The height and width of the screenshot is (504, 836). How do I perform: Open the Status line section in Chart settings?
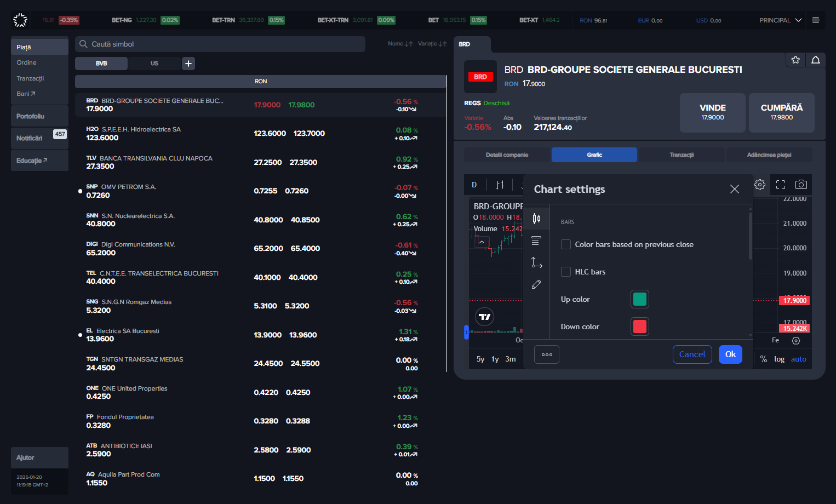coord(537,240)
